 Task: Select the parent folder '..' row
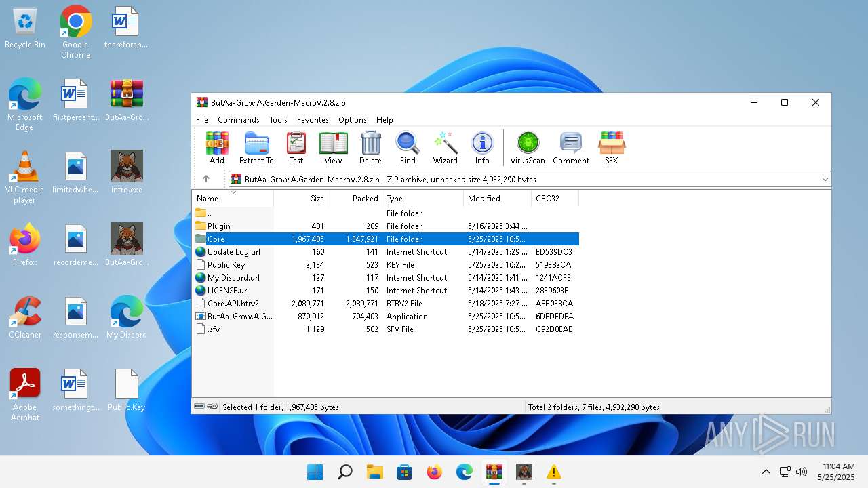(386, 213)
